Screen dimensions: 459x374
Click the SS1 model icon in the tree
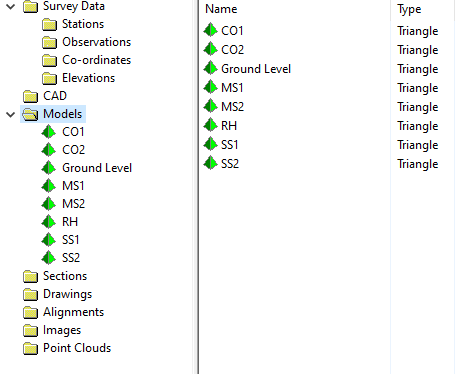49,240
